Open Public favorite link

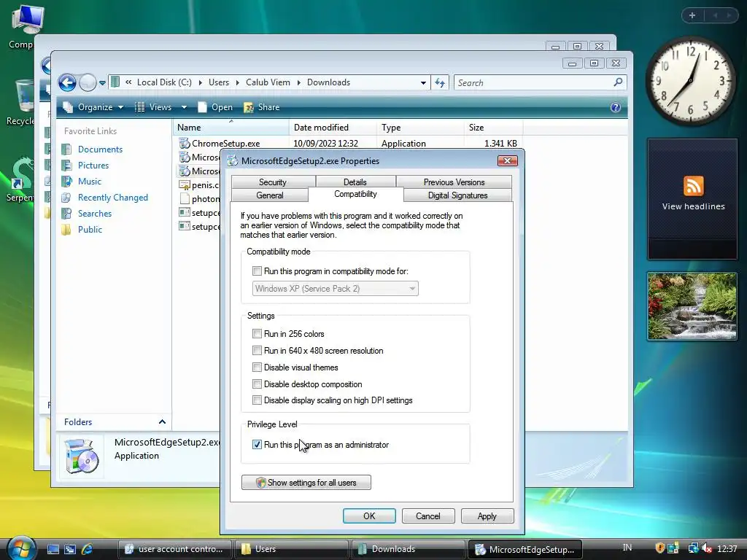[90, 230]
